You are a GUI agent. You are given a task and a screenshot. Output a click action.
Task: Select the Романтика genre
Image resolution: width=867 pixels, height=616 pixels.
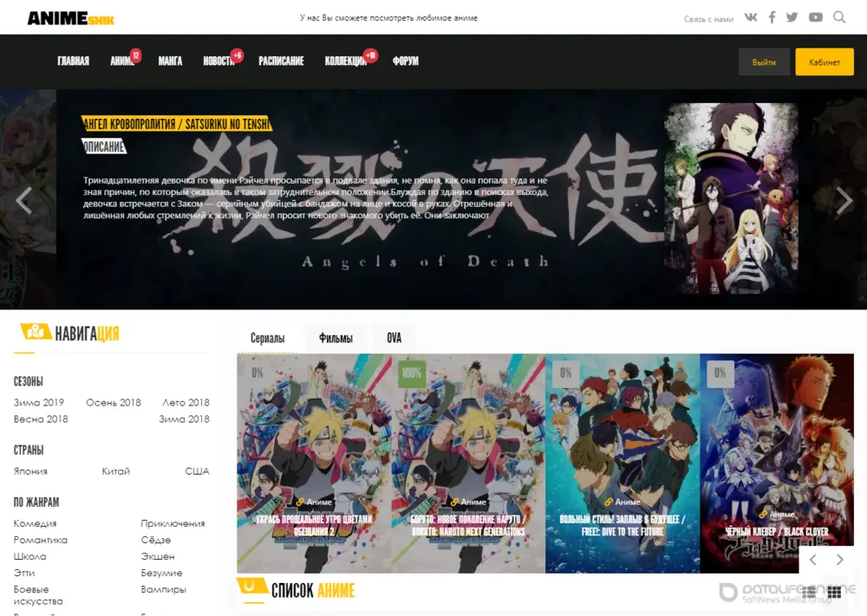coord(41,540)
